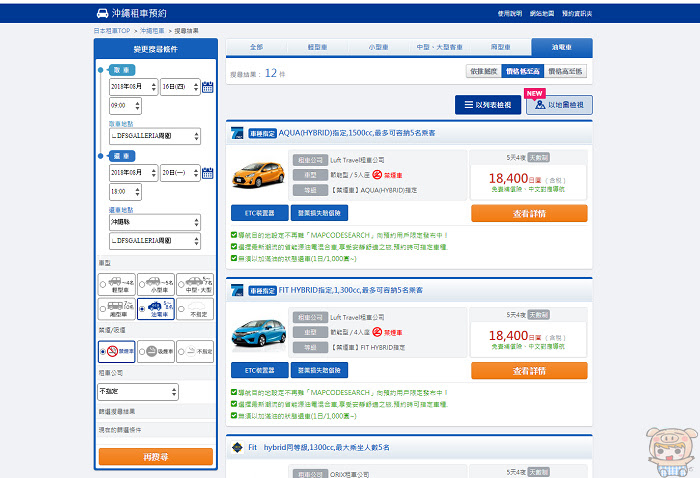Open the pick-up time dropdown showing 09:00

click(x=125, y=106)
